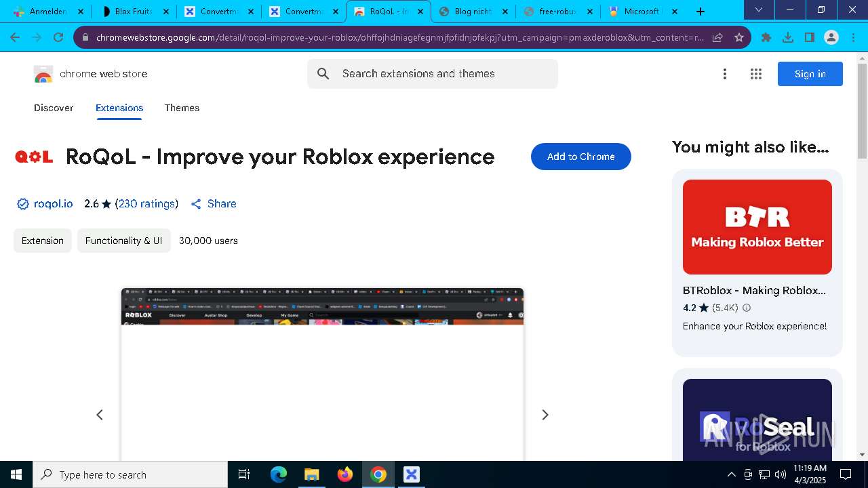
Task: Click the Extension category chip
Action: click(x=43, y=241)
